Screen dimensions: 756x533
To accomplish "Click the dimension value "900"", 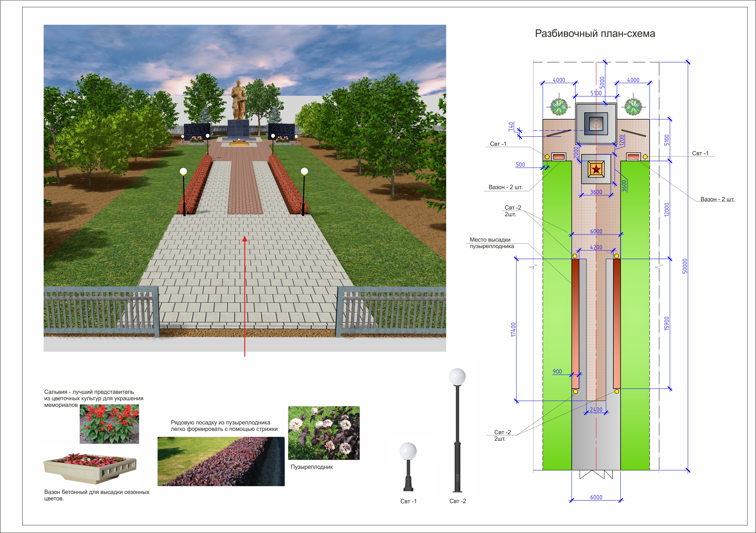I will point(557,372).
